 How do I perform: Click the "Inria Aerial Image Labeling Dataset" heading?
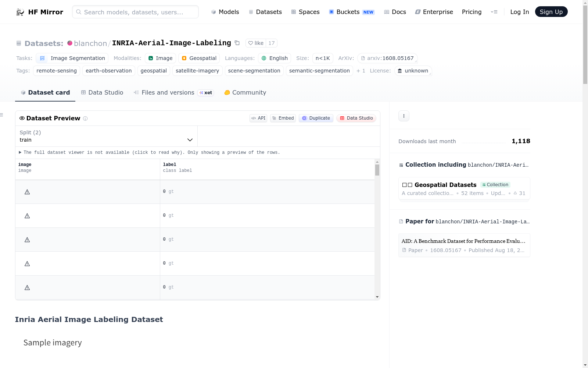pos(89,319)
